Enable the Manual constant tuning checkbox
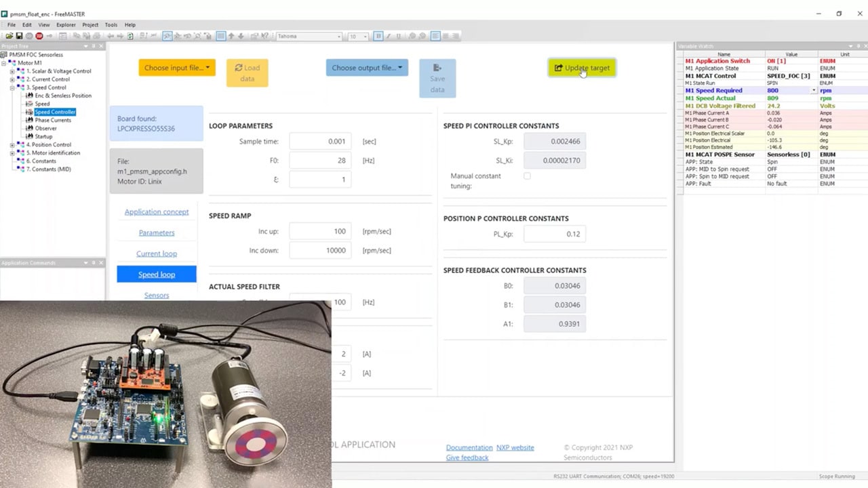The height and width of the screenshot is (488, 868). [527, 176]
